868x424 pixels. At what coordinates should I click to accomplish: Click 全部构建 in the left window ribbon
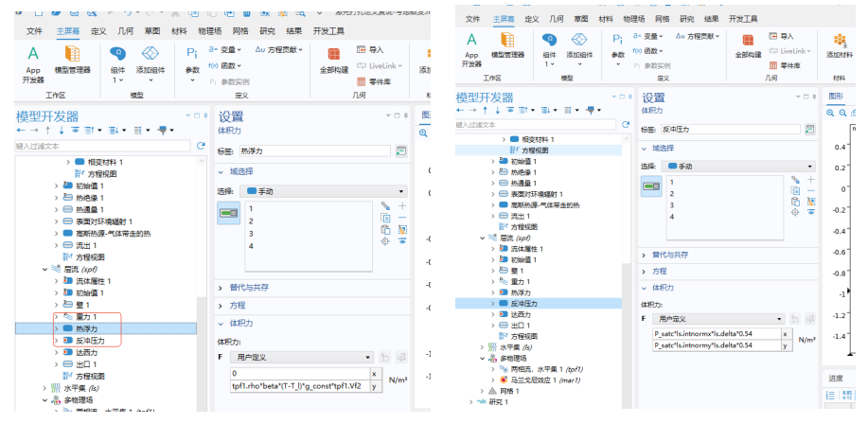click(x=333, y=59)
